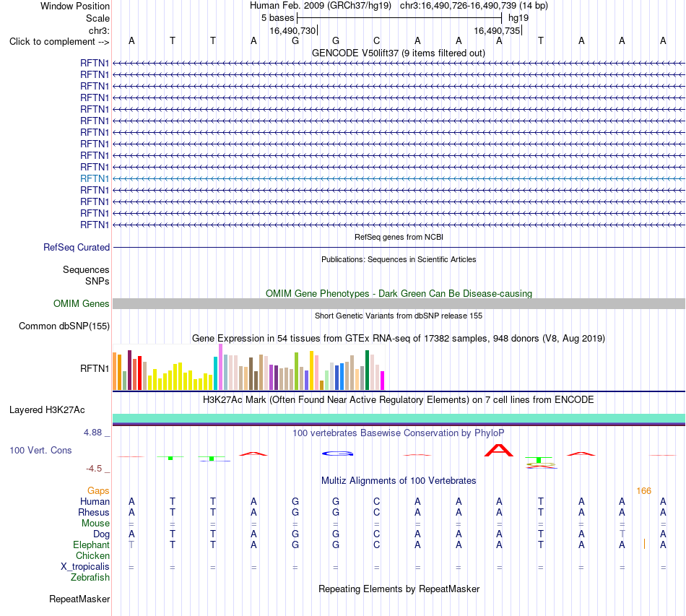Click the C base in the chr3 sequence row
This screenshot has width=686, height=616.
[377, 40]
